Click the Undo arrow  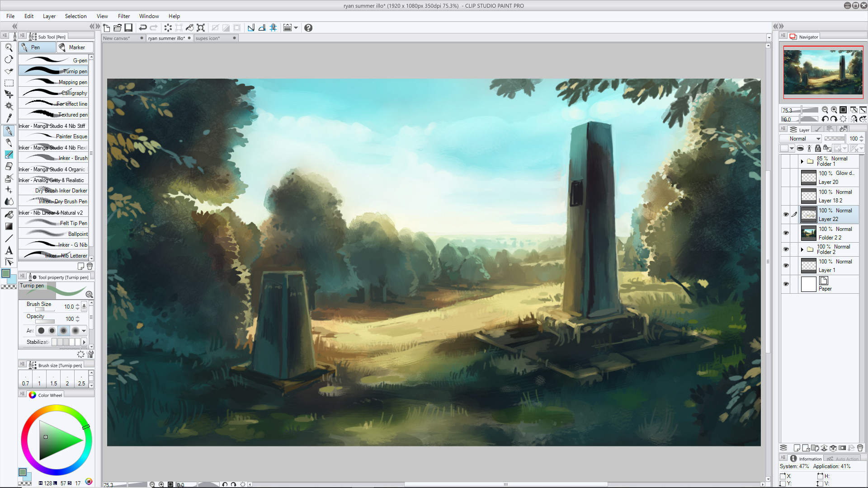click(x=142, y=28)
